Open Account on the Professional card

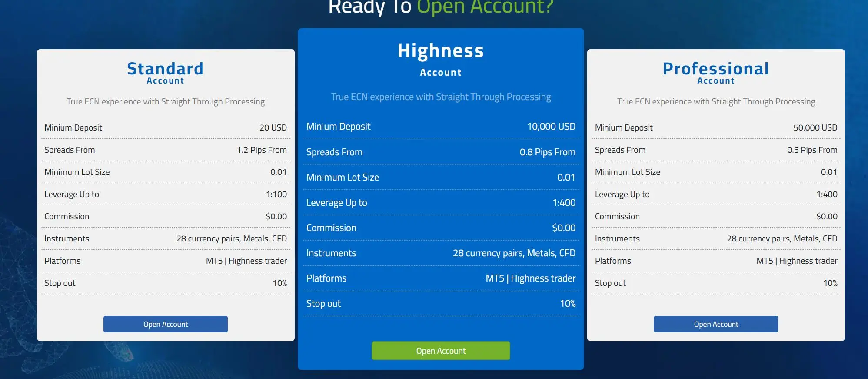716,324
